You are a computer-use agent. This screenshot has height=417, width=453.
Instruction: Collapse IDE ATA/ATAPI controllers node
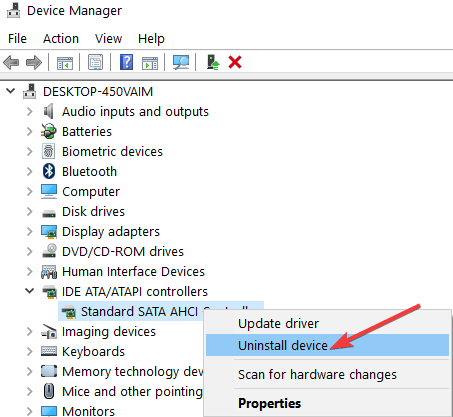coord(30,291)
